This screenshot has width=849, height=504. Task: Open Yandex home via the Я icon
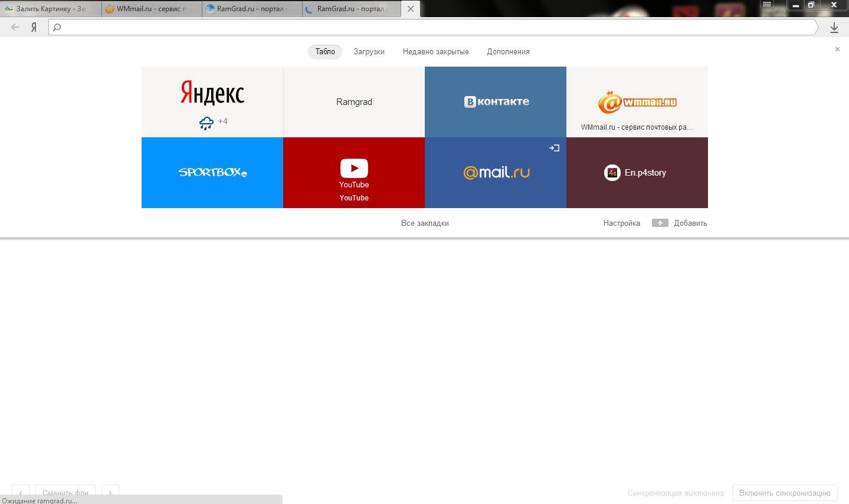point(34,27)
